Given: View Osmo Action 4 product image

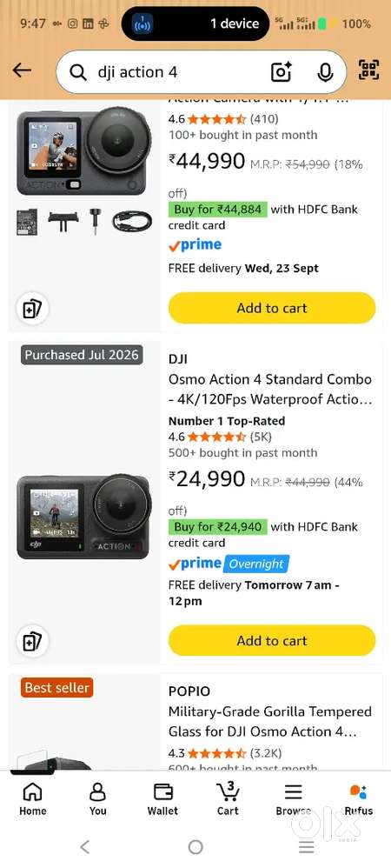Looking at the screenshot, I should [83, 517].
